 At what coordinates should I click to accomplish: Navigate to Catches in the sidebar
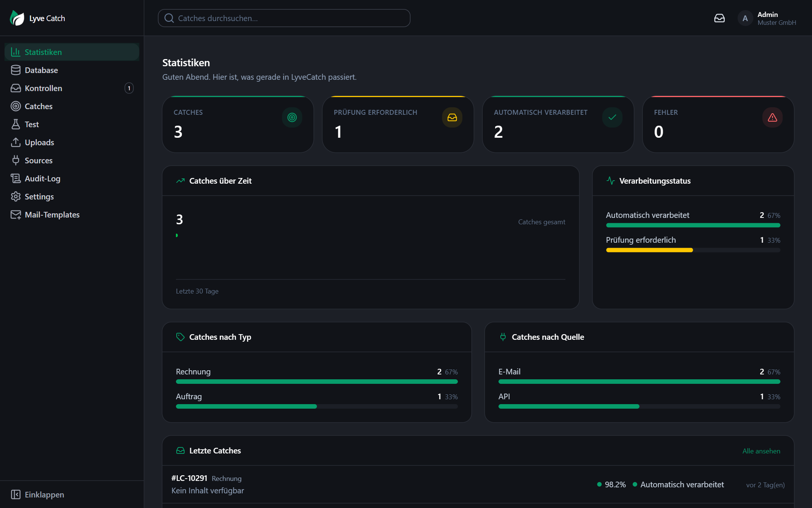point(72,106)
